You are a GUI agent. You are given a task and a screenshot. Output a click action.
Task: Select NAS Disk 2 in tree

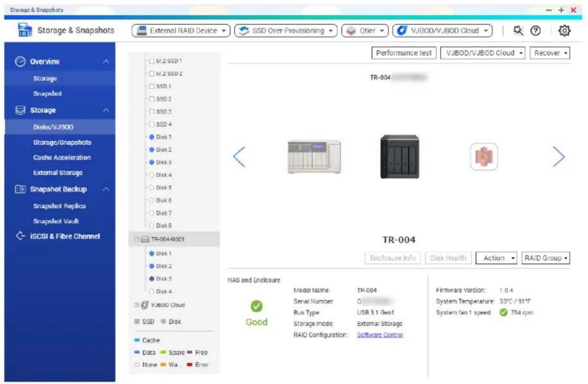[x=160, y=150]
